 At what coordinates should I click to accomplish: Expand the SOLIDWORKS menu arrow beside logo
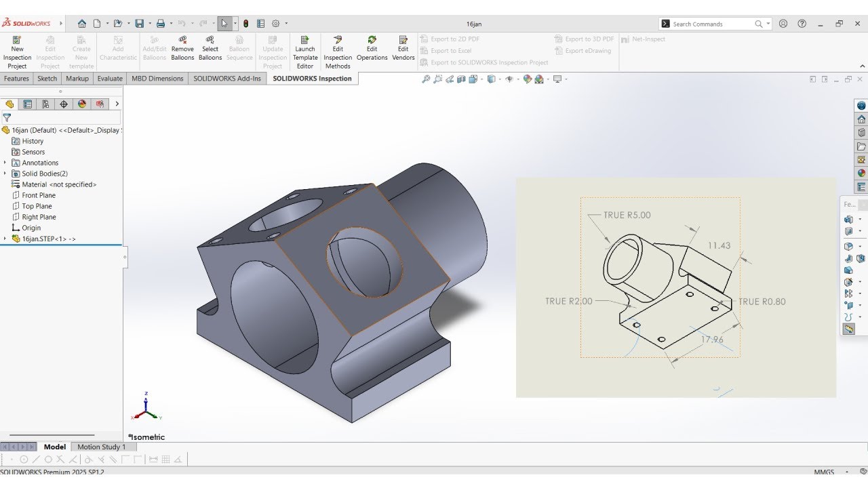[x=61, y=24]
